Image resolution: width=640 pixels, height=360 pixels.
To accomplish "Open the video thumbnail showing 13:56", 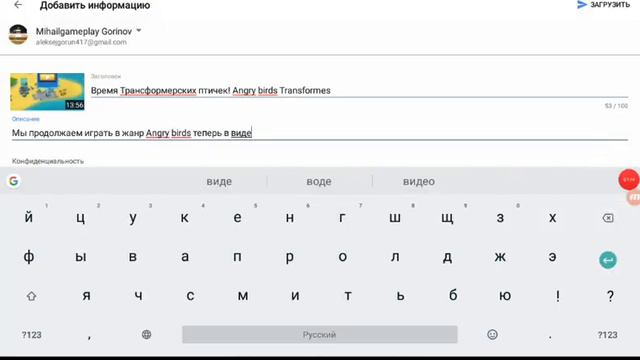I will click(x=47, y=91).
